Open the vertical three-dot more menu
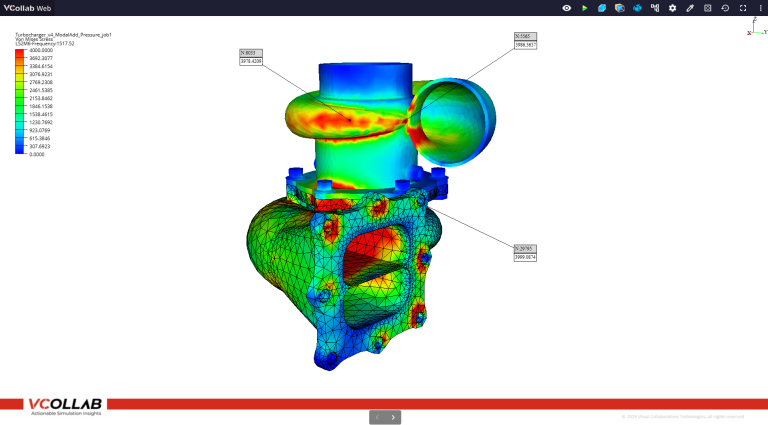This screenshot has width=768, height=425. coord(759,8)
